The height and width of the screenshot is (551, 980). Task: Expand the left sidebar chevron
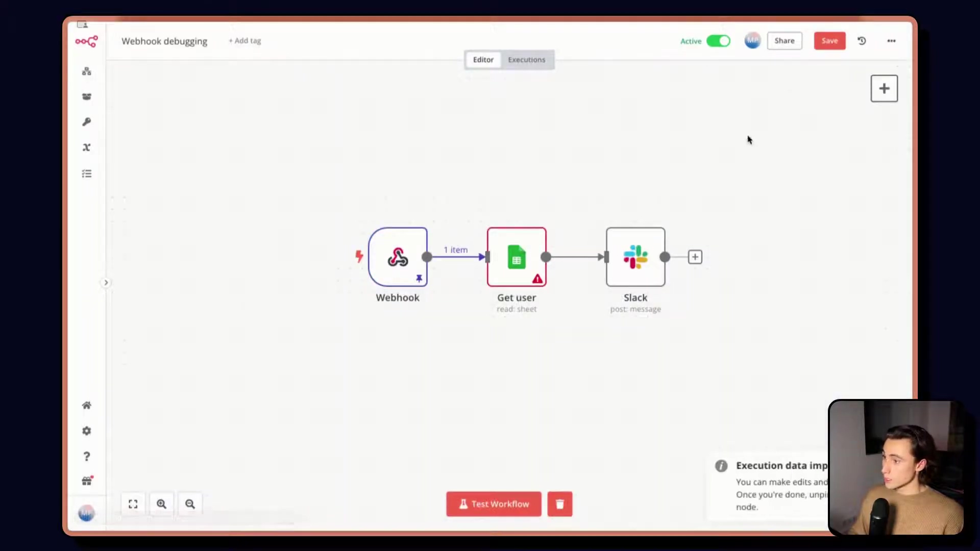click(106, 283)
